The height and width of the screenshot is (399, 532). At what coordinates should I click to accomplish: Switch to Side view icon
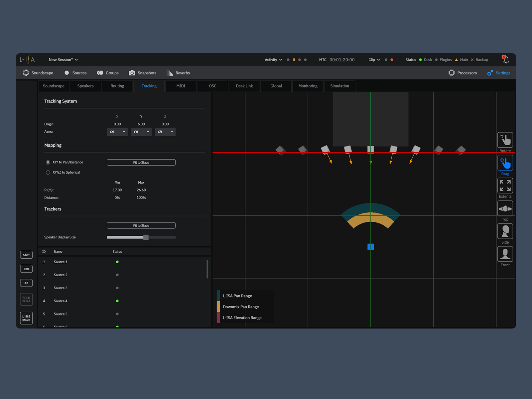coord(505,231)
